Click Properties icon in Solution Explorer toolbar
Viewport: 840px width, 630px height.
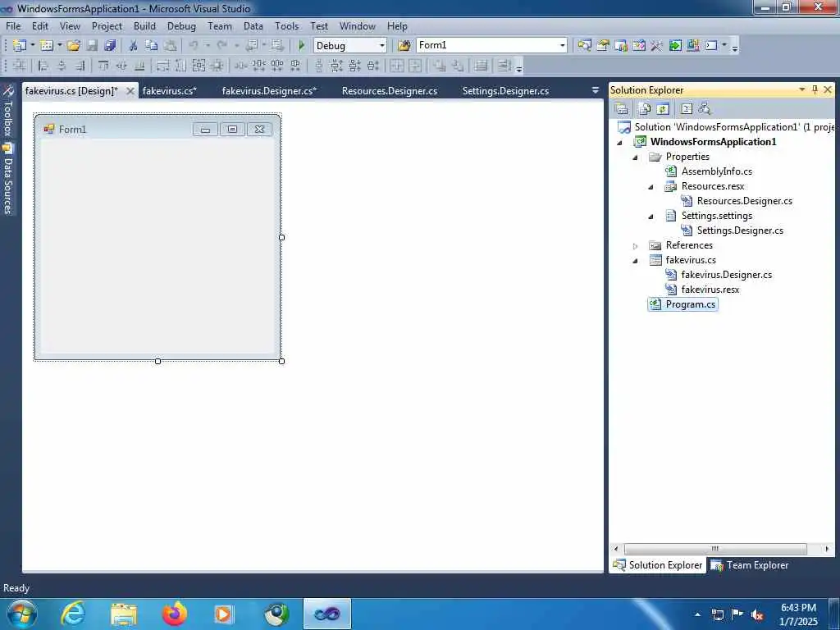622,109
